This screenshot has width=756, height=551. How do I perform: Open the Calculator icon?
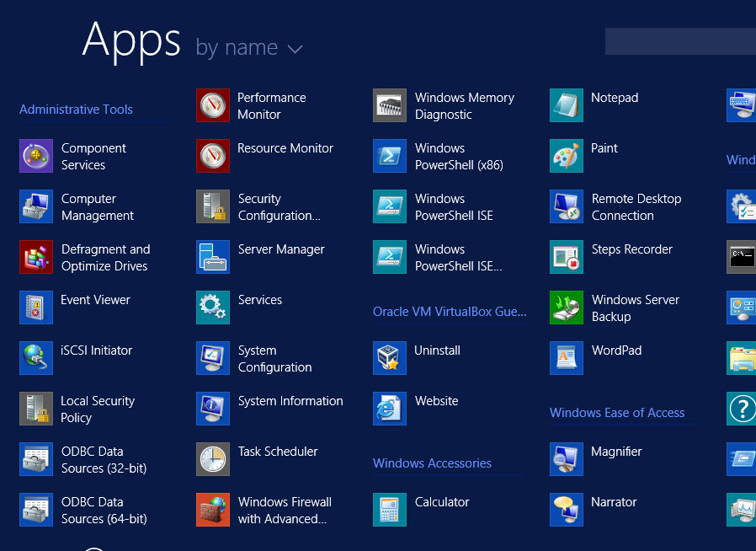coord(390,511)
